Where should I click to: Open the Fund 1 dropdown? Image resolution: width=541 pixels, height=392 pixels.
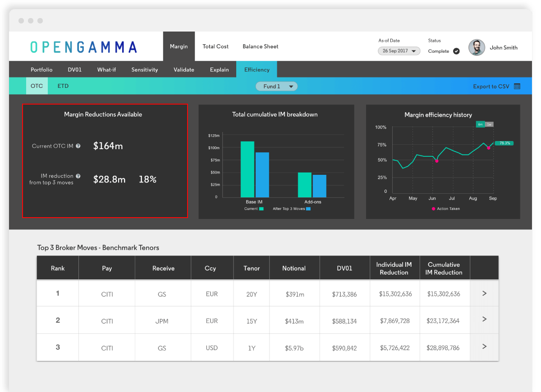(276, 87)
